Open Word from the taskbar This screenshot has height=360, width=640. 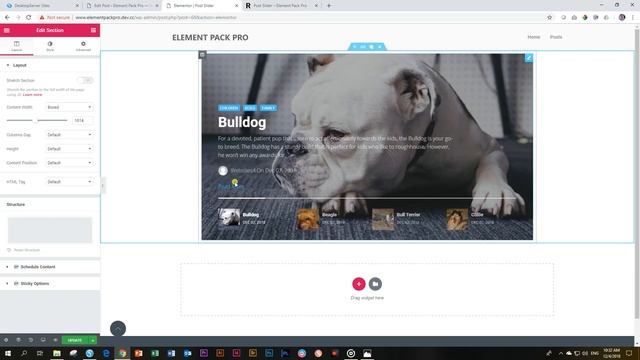click(171, 353)
